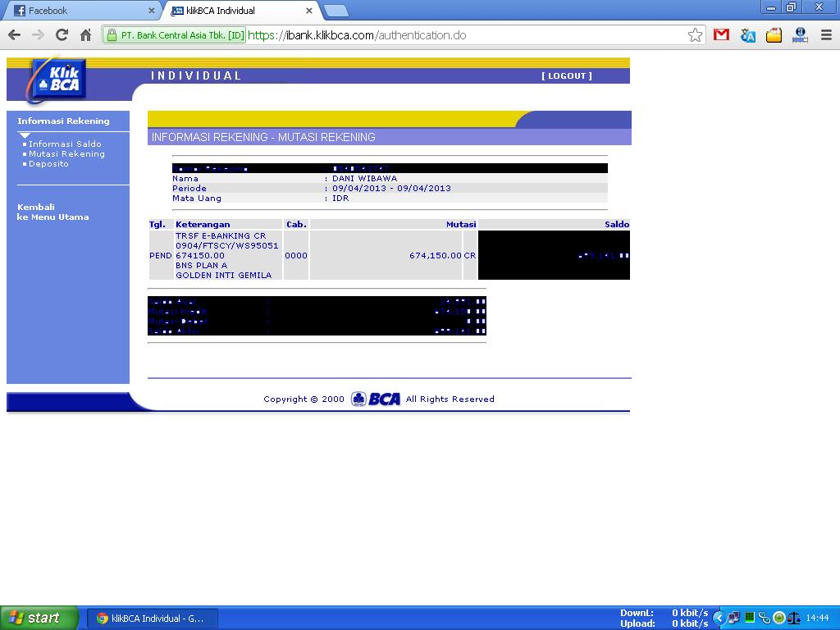Click the PEND date cell

160,256
